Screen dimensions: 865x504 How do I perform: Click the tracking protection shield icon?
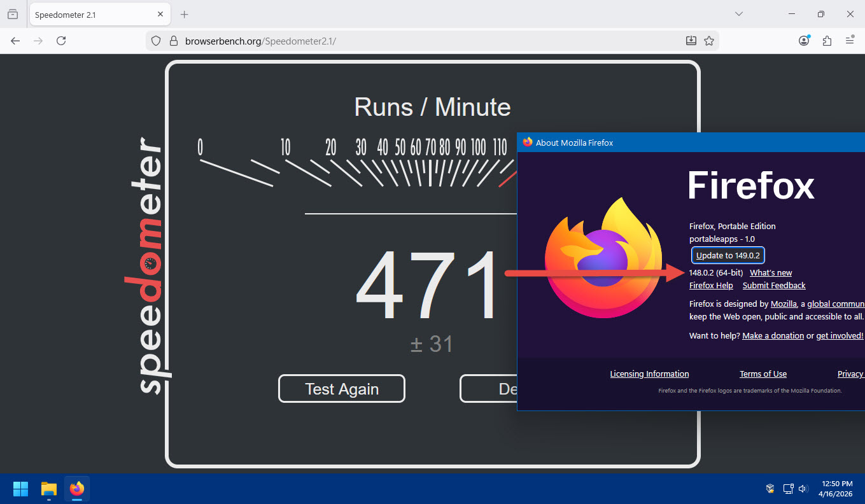pyautogui.click(x=156, y=41)
